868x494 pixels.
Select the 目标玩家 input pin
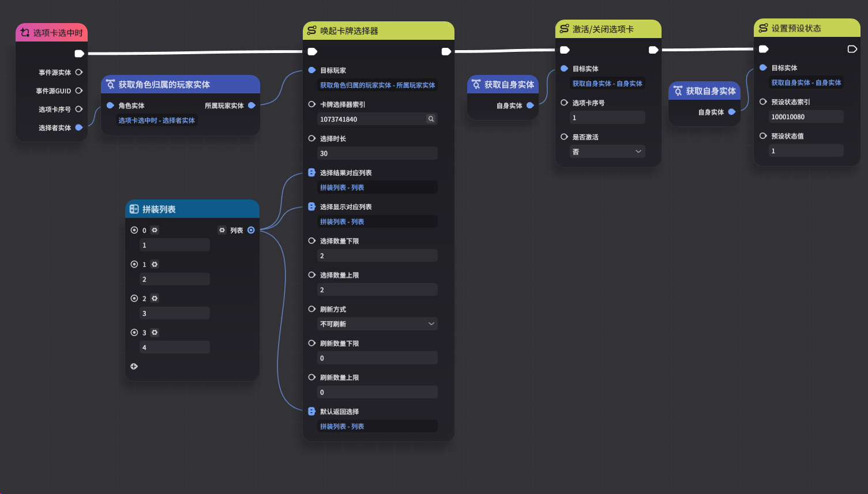tap(312, 70)
